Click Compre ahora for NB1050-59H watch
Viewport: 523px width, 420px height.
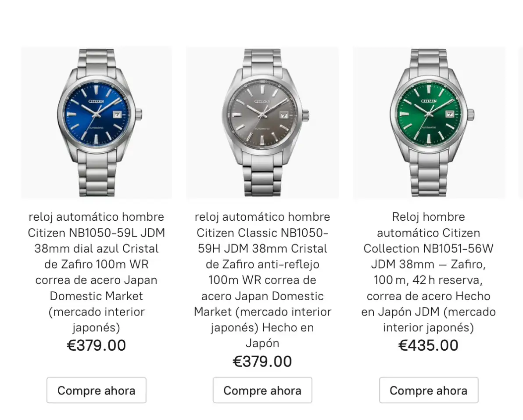coord(262,390)
